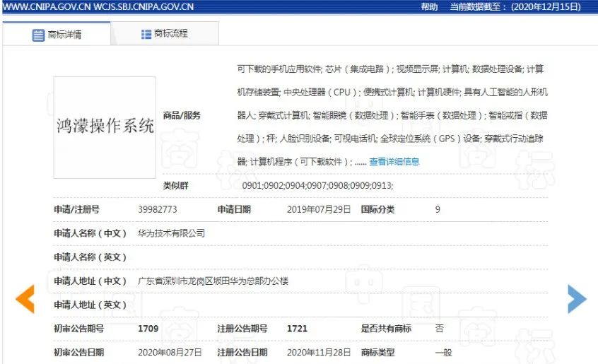This screenshot has height=364, width=598.
Task: Click the 鸿濛操作系统 trademark image
Action: point(105,127)
